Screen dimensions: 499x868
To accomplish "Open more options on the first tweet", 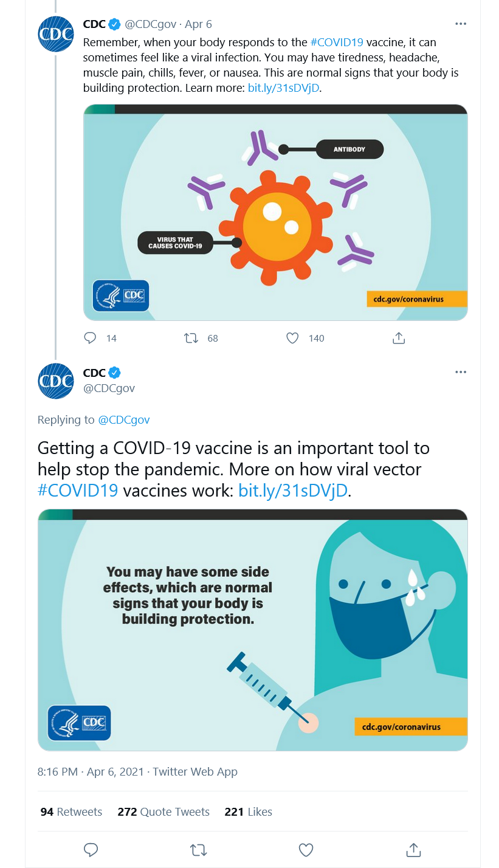I will (x=461, y=24).
